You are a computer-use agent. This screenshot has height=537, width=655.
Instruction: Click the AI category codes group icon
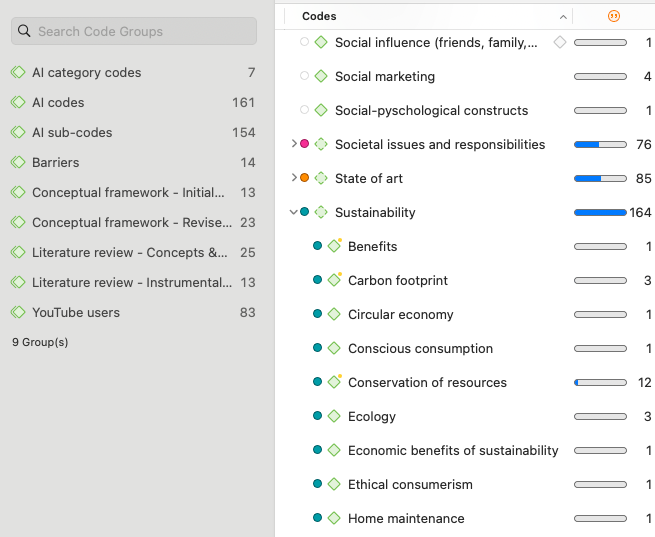point(18,73)
